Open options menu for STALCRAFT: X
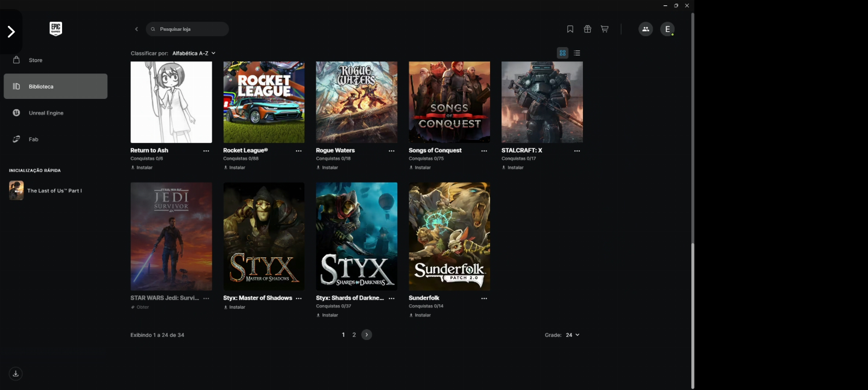The image size is (868, 390). (x=577, y=151)
